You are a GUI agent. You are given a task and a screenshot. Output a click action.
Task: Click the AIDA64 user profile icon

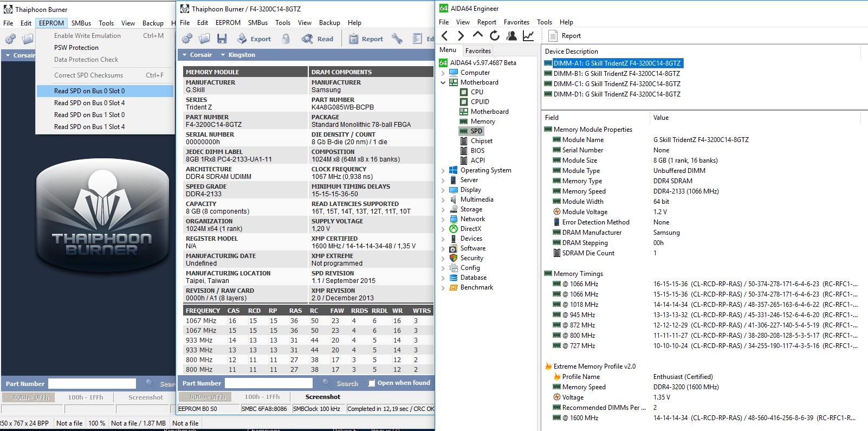[511, 36]
